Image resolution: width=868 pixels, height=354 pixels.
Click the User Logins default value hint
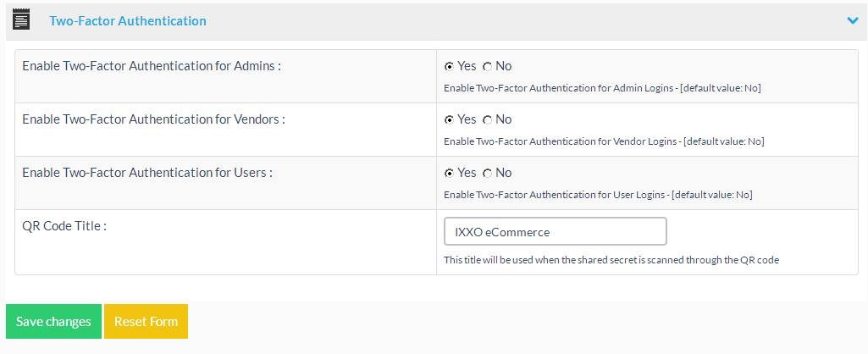tap(598, 195)
